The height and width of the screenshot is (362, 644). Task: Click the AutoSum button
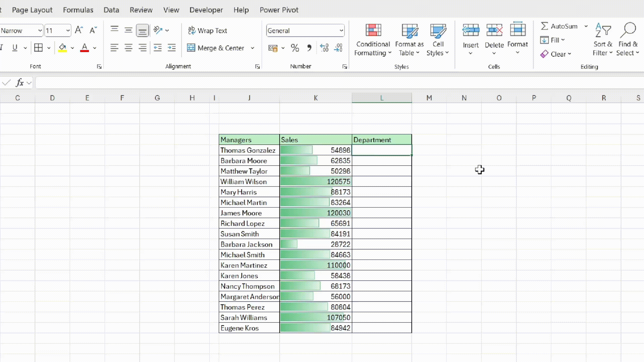559,26
